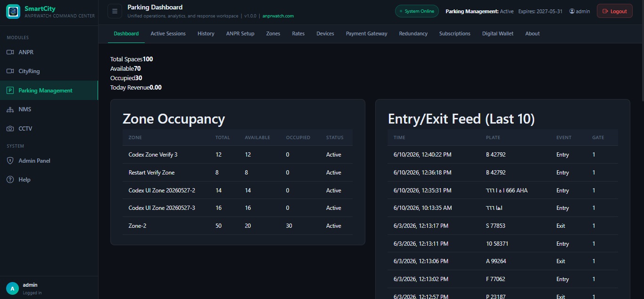This screenshot has height=299, width=644.
Task: Click the Today Revenue value
Action: pyautogui.click(x=156, y=88)
